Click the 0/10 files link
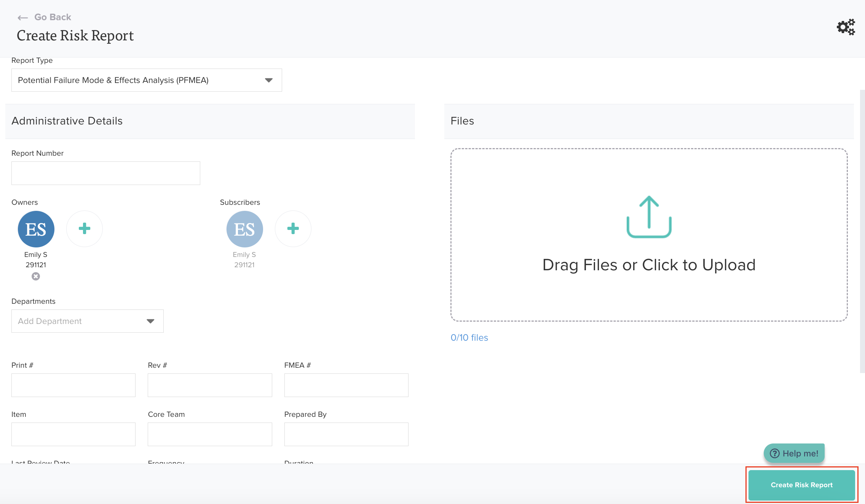Viewport: 865px width, 504px height. tap(469, 338)
